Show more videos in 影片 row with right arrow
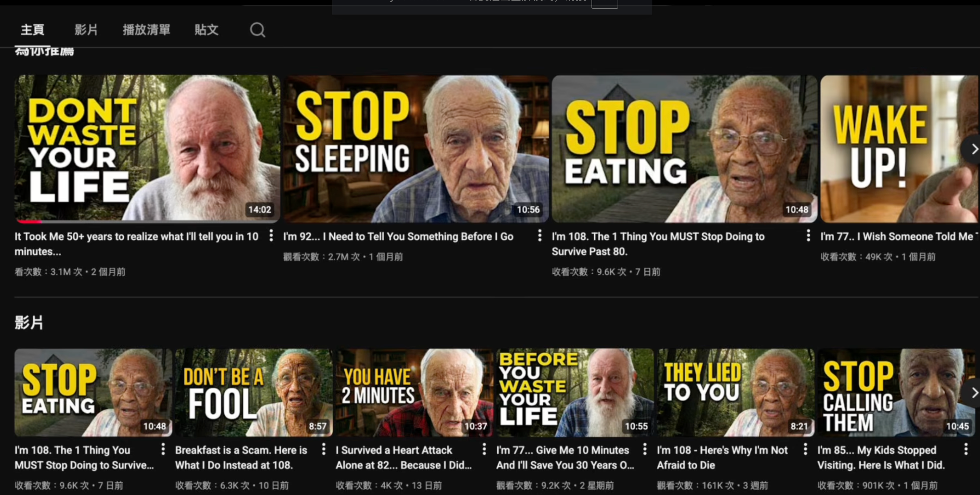 tap(972, 393)
